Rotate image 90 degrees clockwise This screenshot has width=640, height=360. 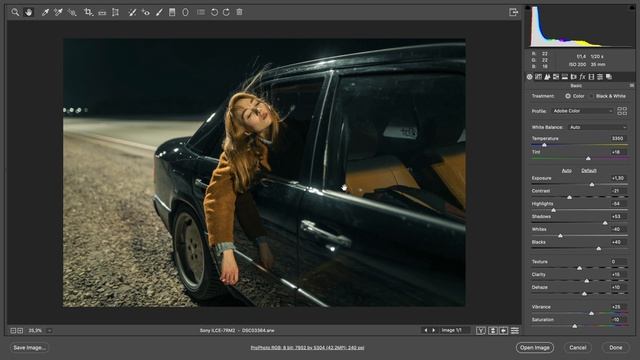(x=227, y=12)
